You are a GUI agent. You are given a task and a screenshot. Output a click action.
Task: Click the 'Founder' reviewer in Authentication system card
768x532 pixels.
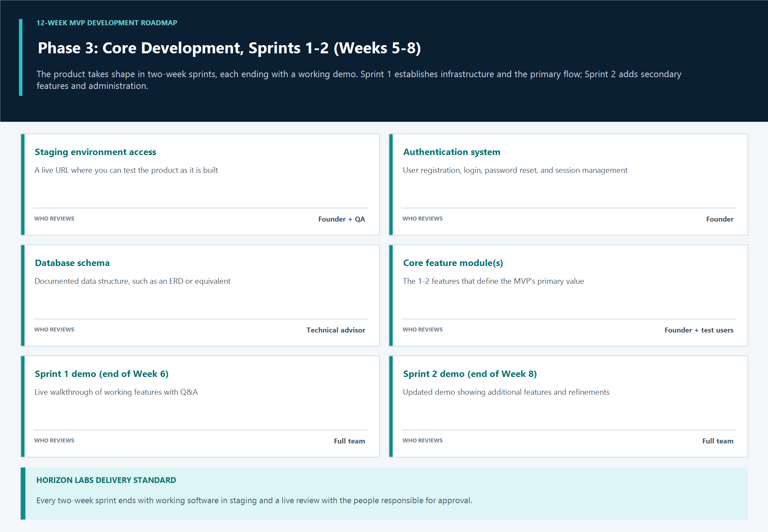pos(720,219)
